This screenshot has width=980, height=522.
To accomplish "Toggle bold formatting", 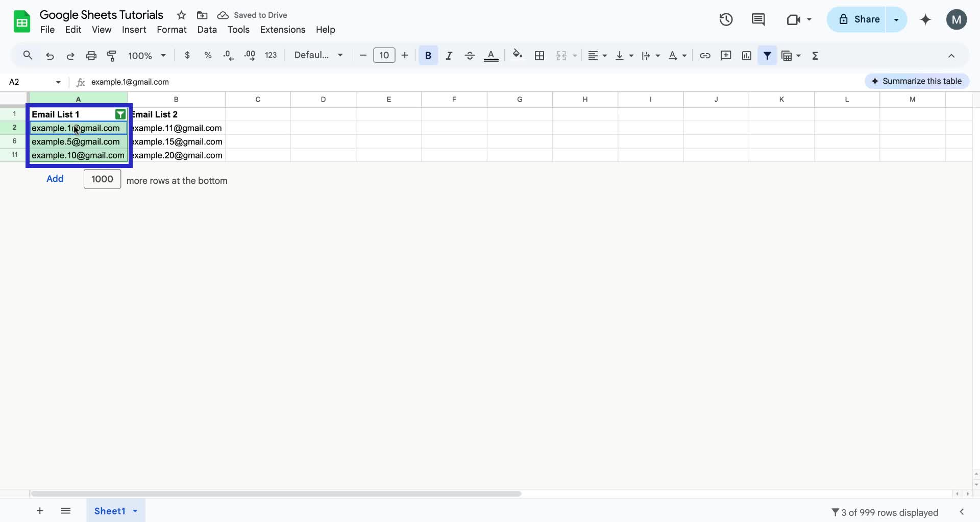I will tap(428, 56).
